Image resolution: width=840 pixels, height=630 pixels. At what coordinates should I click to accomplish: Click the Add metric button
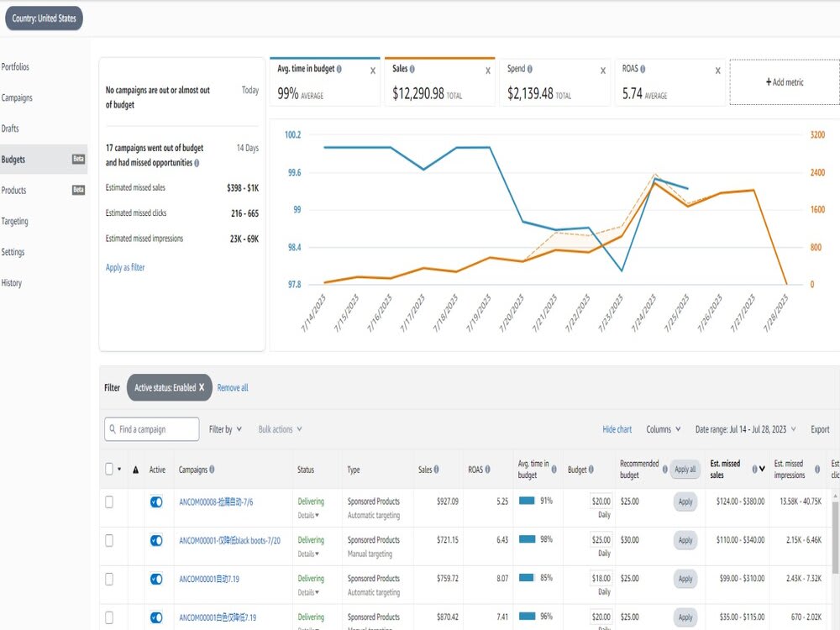tap(785, 82)
